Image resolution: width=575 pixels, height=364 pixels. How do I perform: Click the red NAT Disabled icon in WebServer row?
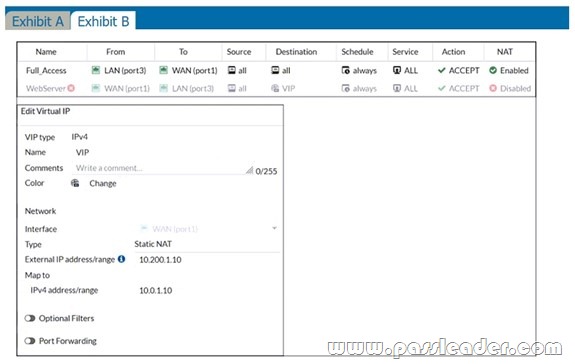(493, 88)
